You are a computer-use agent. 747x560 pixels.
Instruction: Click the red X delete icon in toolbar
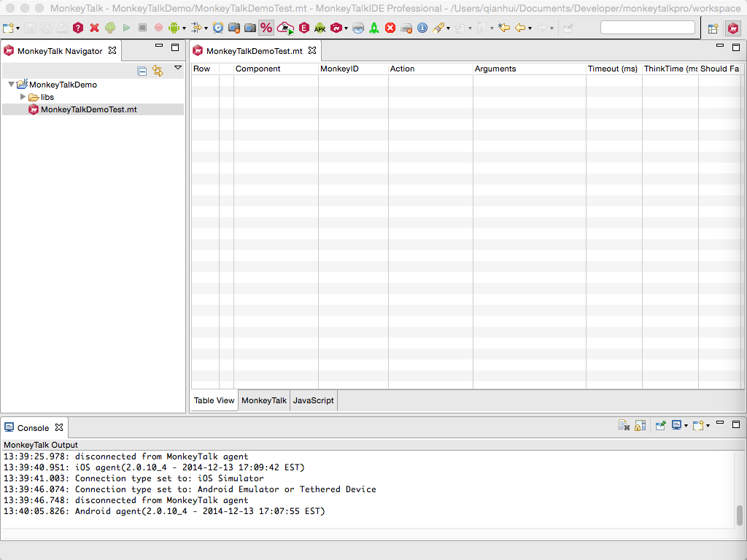pos(94,28)
